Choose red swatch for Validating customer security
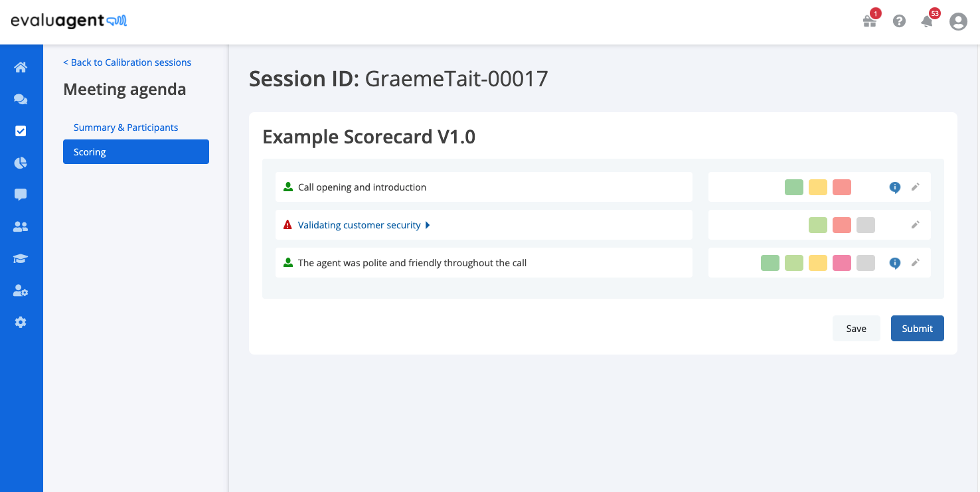Viewport: 980px width, 492px height. tap(842, 225)
